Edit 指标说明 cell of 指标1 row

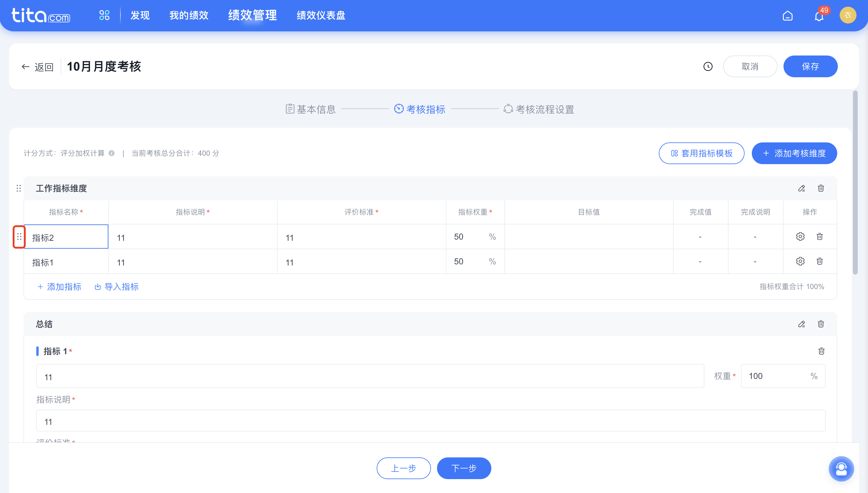coord(193,261)
